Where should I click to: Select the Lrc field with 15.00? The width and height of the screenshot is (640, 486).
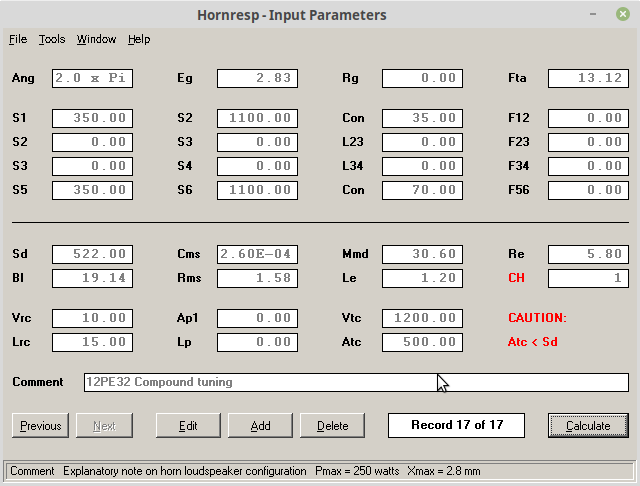pos(92,342)
